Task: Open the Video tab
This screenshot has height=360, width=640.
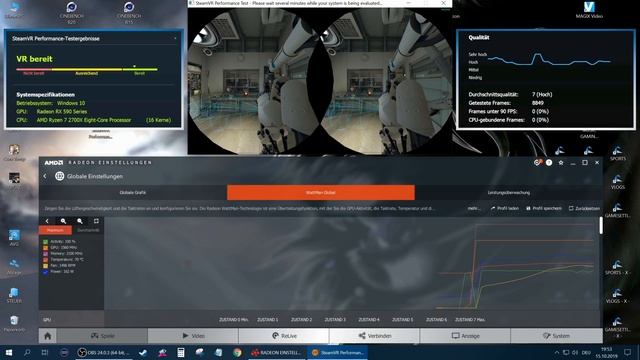Action: [193, 336]
